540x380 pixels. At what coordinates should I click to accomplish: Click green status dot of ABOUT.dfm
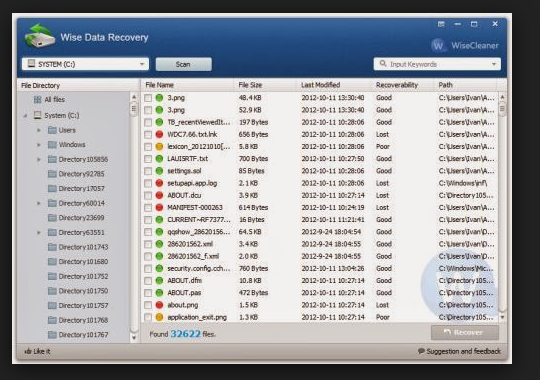[x=159, y=281]
